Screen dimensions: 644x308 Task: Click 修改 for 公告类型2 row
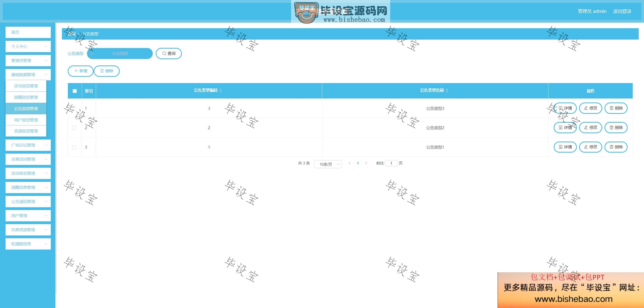pos(590,128)
